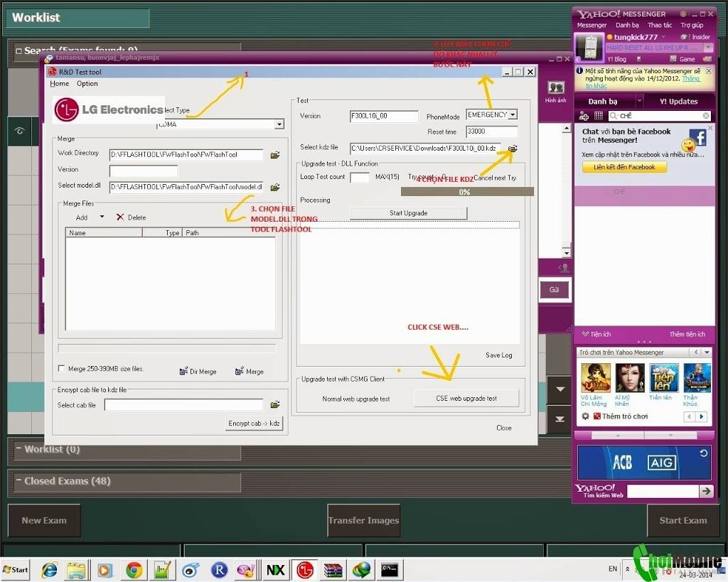
Task: Clear the Yahoo contact search field
Action: pos(706,116)
